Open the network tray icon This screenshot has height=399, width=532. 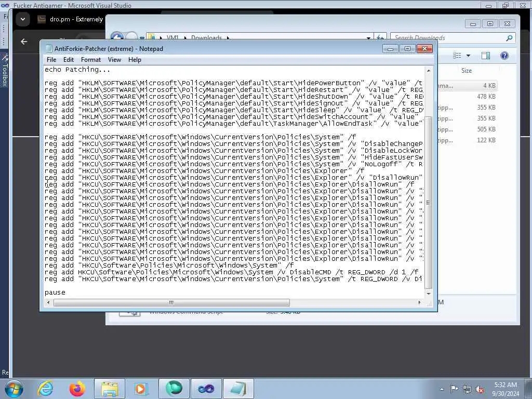point(467,389)
